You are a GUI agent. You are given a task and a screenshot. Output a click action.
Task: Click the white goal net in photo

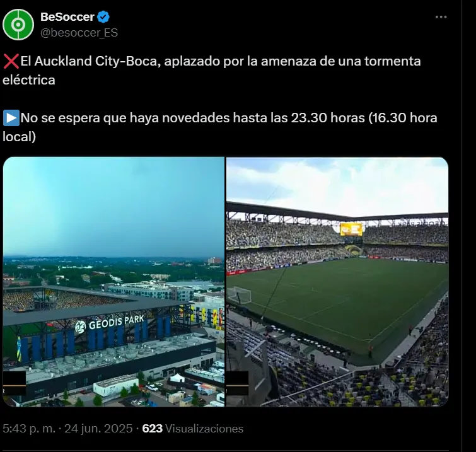241,295
